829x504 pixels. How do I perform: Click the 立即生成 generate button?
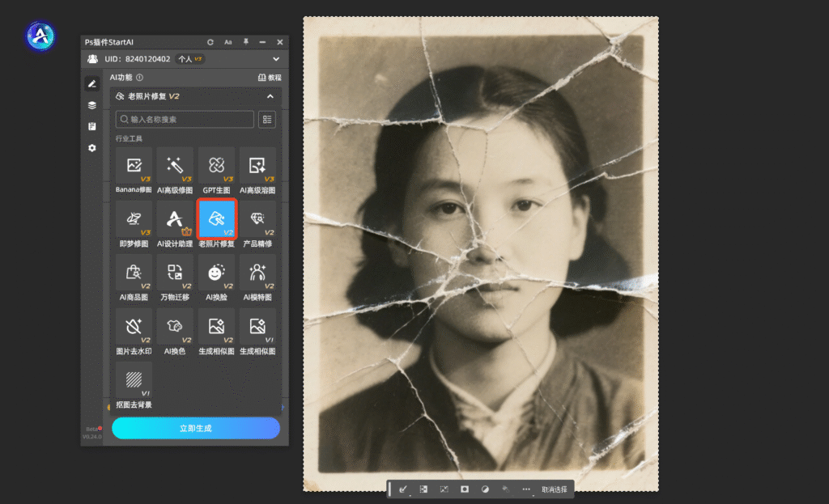pyautogui.click(x=196, y=428)
